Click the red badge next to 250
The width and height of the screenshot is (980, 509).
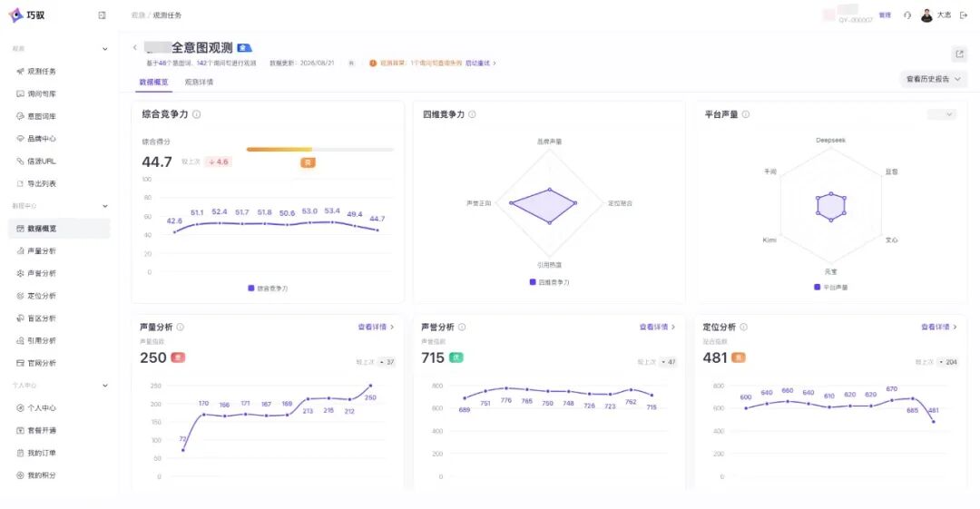pos(178,357)
